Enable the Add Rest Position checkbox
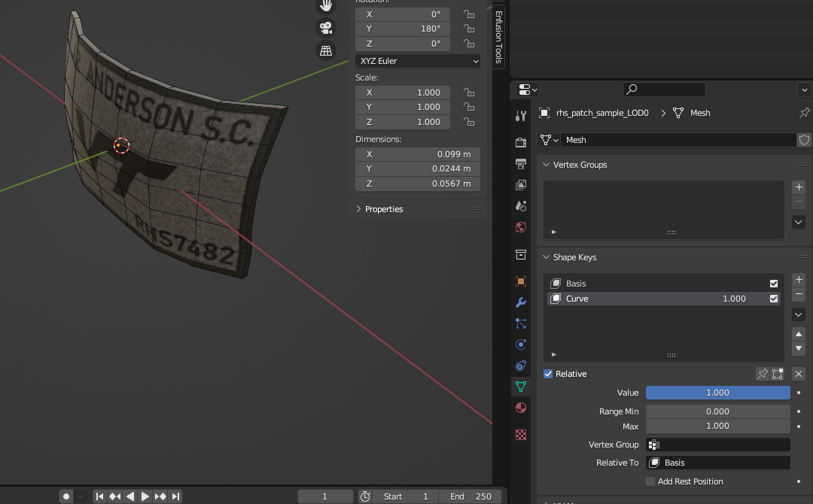The width and height of the screenshot is (813, 504). click(650, 481)
